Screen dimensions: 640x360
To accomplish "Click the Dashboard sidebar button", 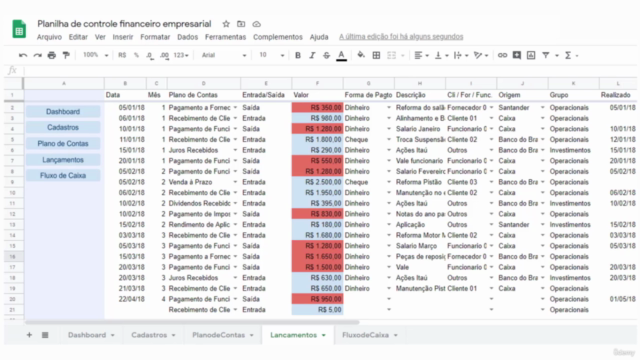I will click(63, 111).
